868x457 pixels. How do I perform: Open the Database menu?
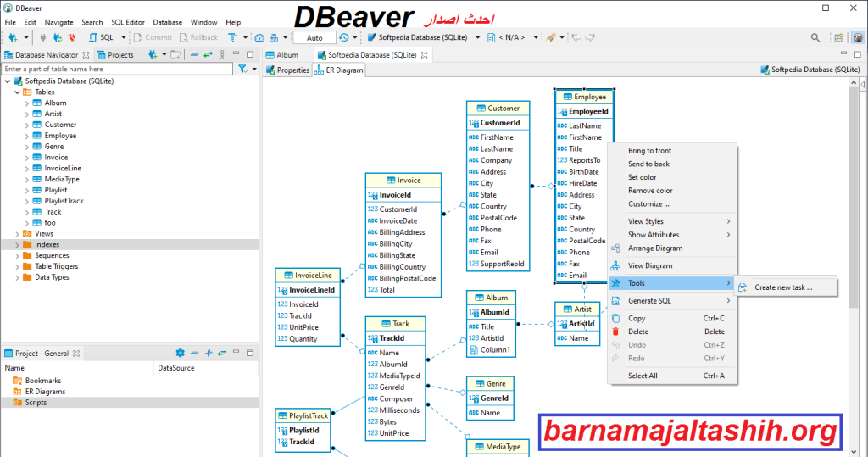(167, 22)
